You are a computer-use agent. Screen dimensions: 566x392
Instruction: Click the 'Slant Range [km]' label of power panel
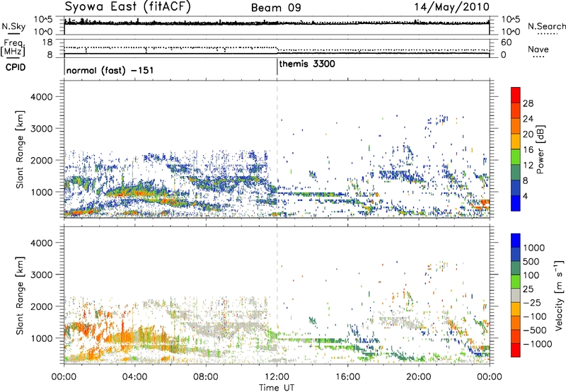20,149
